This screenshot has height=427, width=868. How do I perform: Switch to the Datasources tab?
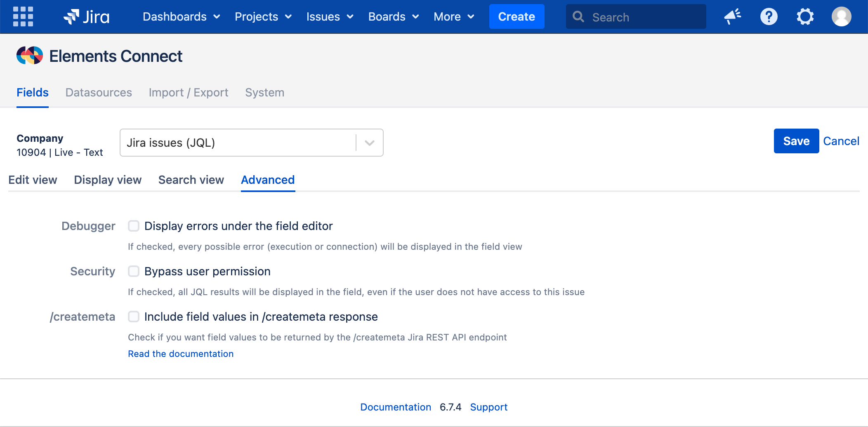coord(99,92)
